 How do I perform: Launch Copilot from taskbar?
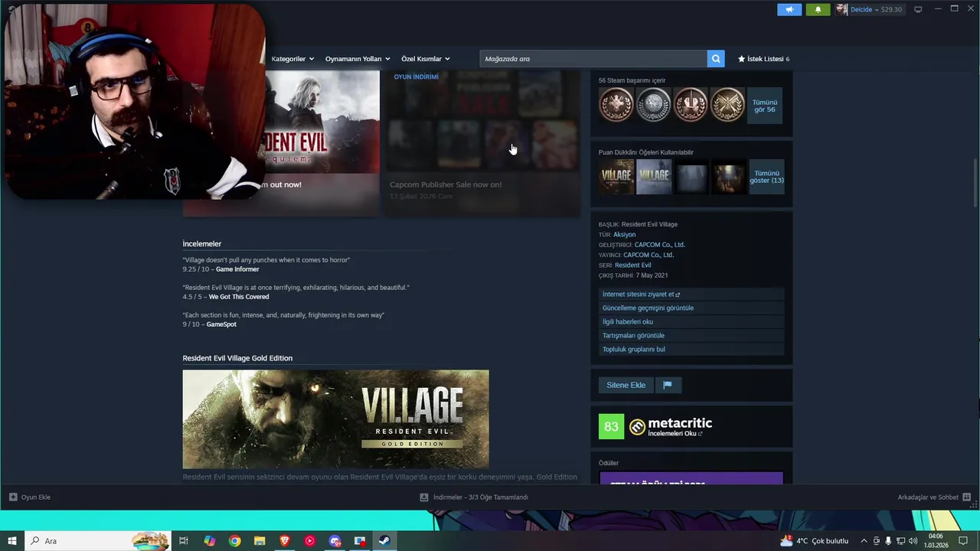(x=209, y=541)
